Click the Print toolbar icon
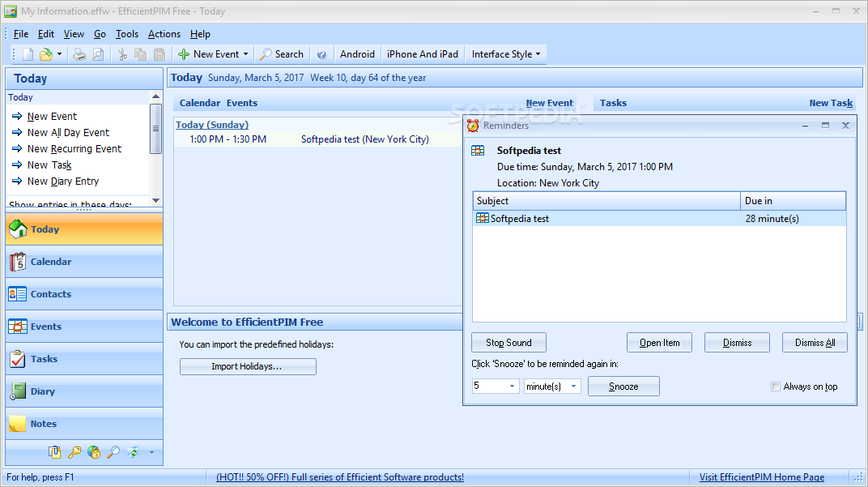 [x=79, y=54]
